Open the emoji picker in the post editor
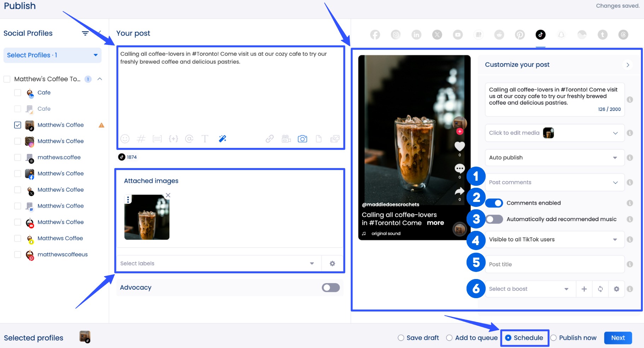Viewport: 644px width, 348px height. click(125, 139)
